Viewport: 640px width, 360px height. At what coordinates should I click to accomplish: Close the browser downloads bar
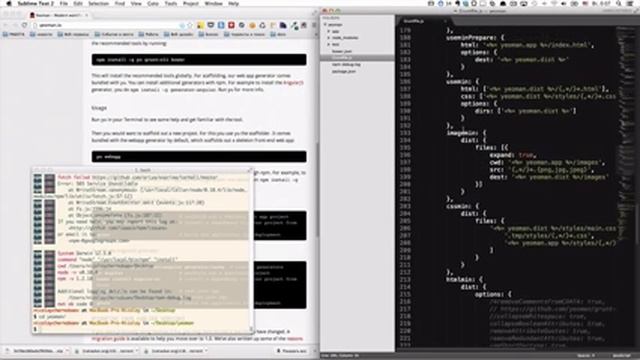[x=314, y=351]
